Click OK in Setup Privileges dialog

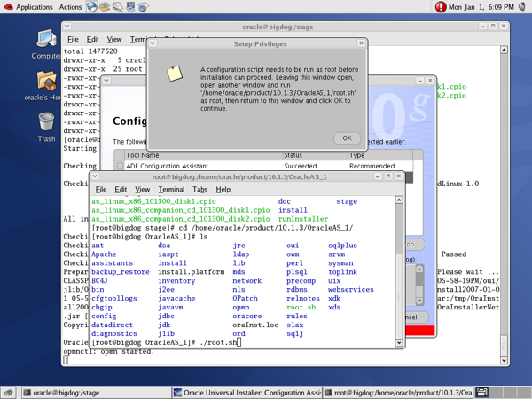click(347, 138)
